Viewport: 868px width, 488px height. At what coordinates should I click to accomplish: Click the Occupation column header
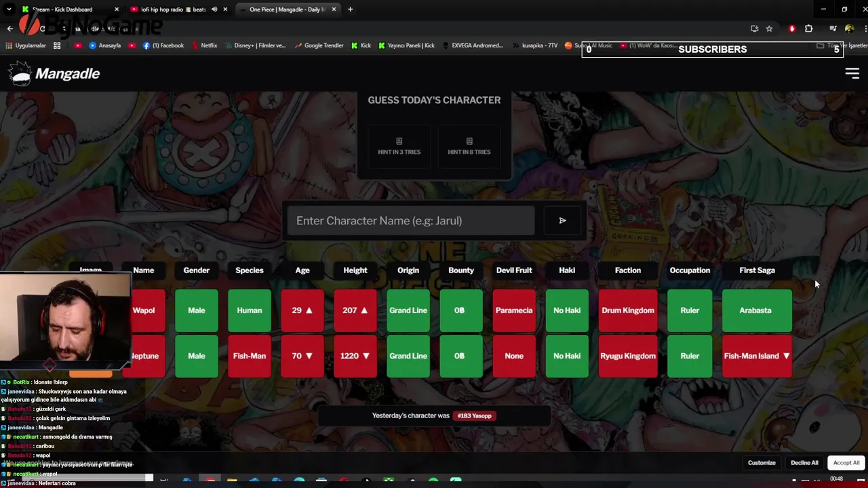tap(690, 270)
